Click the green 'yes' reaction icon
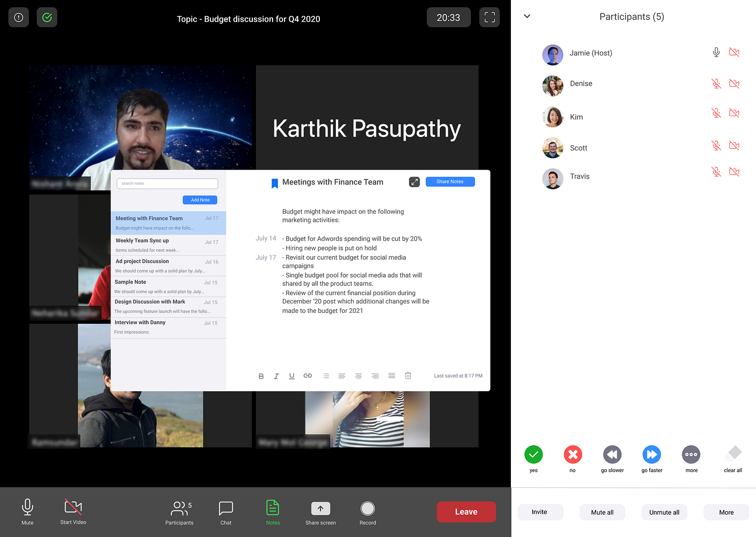The height and width of the screenshot is (537, 756). pyautogui.click(x=533, y=455)
